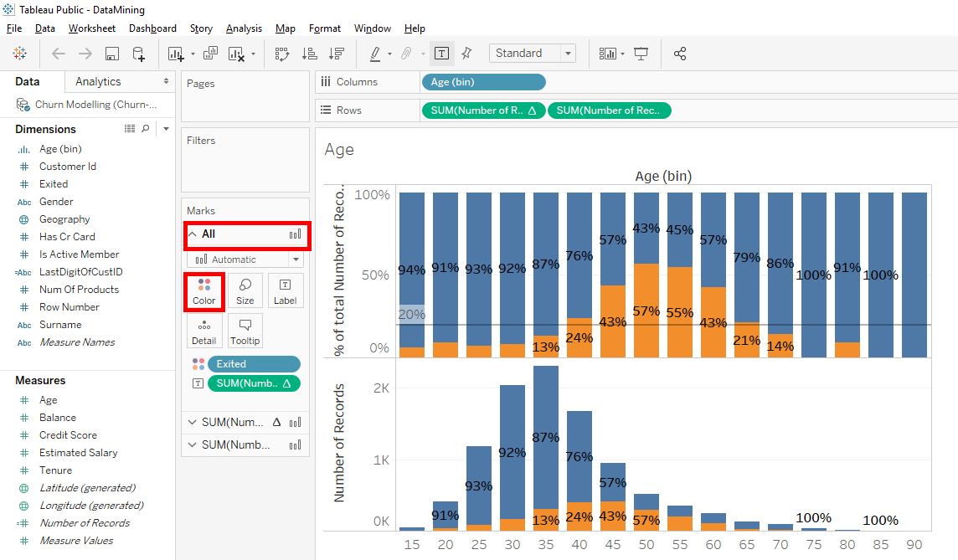Viewport: 958px width, 560px height.
Task: Click the Tooltip icon in Marks card
Action: pyautogui.click(x=245, y=331)
